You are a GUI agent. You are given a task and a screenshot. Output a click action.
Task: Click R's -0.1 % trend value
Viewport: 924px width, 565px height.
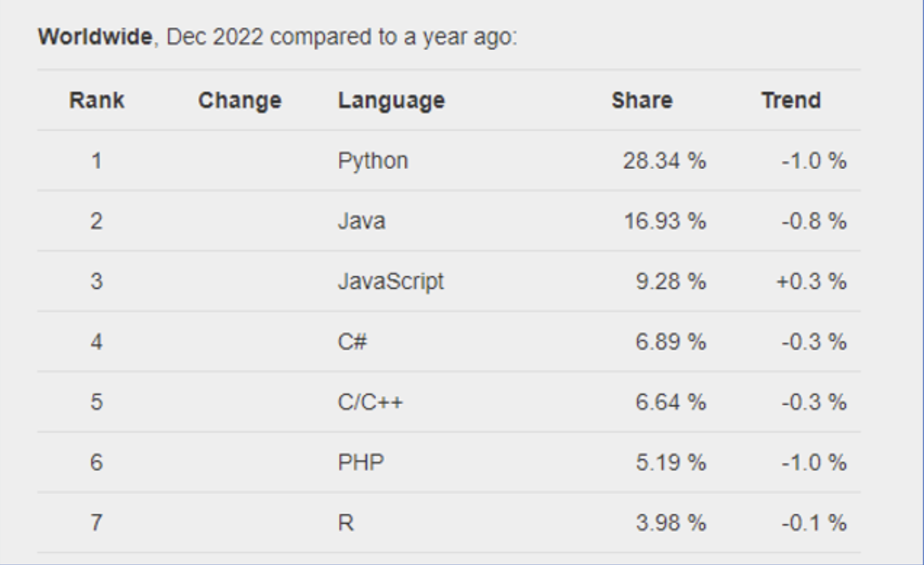pyautogui.click(x=815, y=523)
